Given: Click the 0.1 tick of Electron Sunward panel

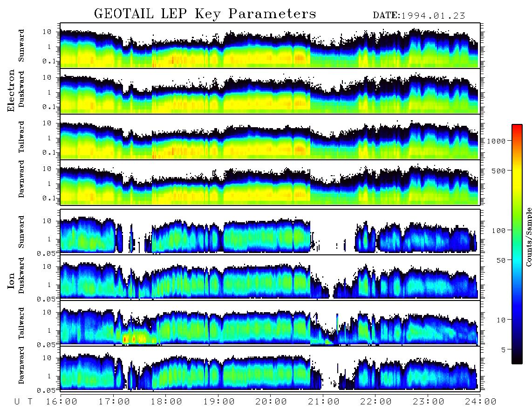Looking at the screenshot, I should click(x=49, y=61).
